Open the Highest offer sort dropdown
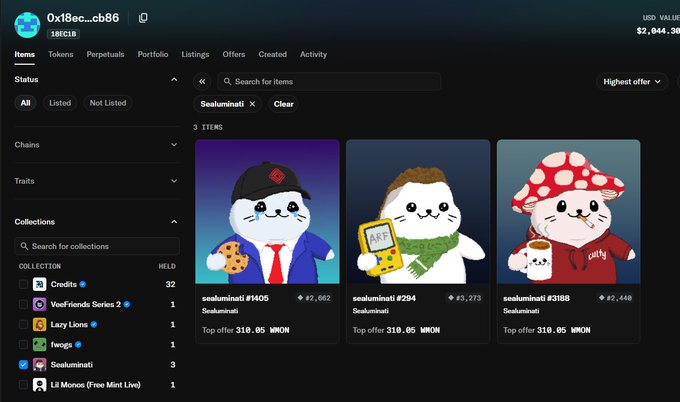Screen dimensions: 680x402 click(631, 82)
